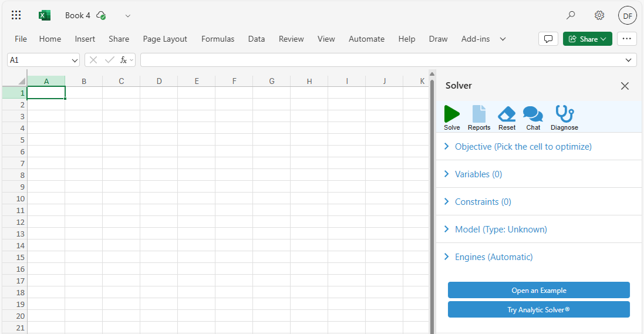
Task: Click the insert function fx icon
Action: click(123, 60)
